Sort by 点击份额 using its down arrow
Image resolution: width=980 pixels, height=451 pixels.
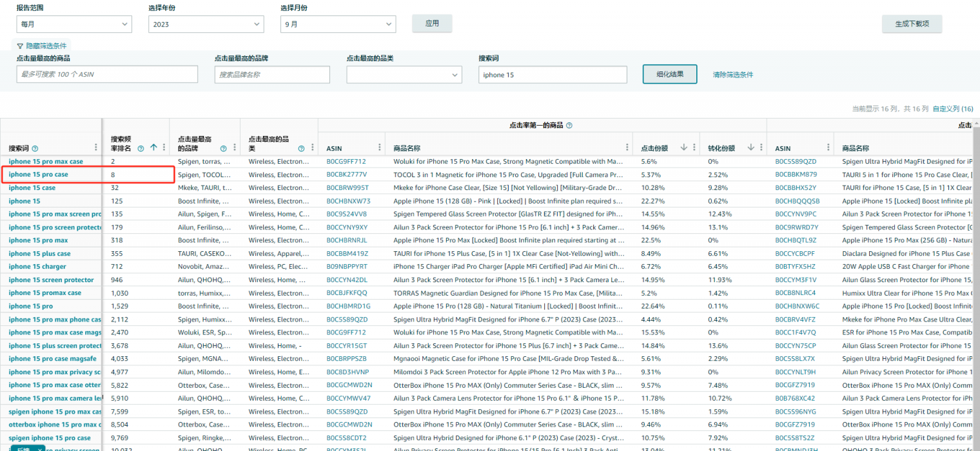pos(683,148)
